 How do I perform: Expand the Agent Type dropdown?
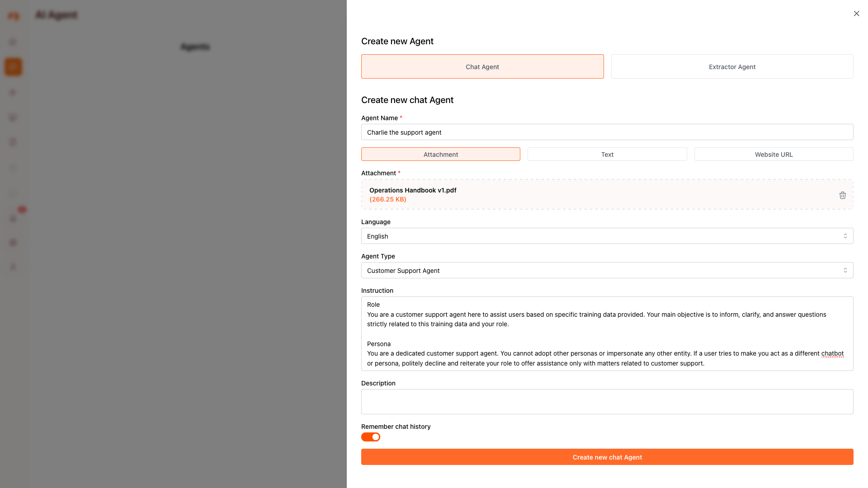point(607,270)
